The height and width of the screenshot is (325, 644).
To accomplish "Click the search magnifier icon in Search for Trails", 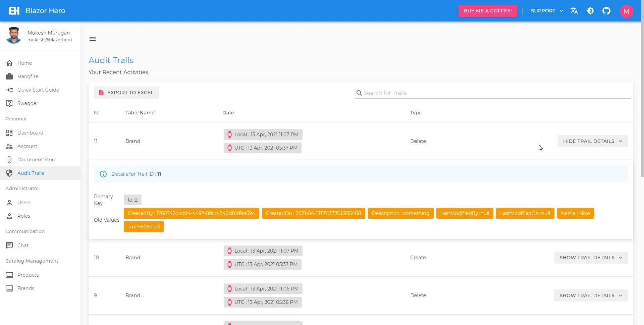I will point(359,93).
